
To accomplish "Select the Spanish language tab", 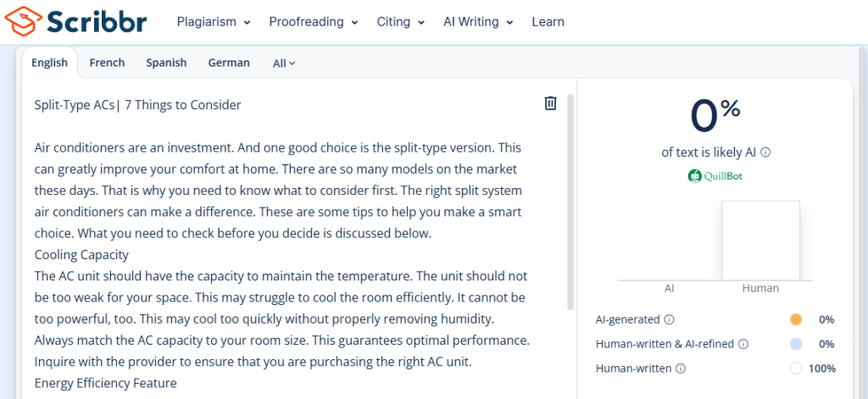I will [166, 63].
